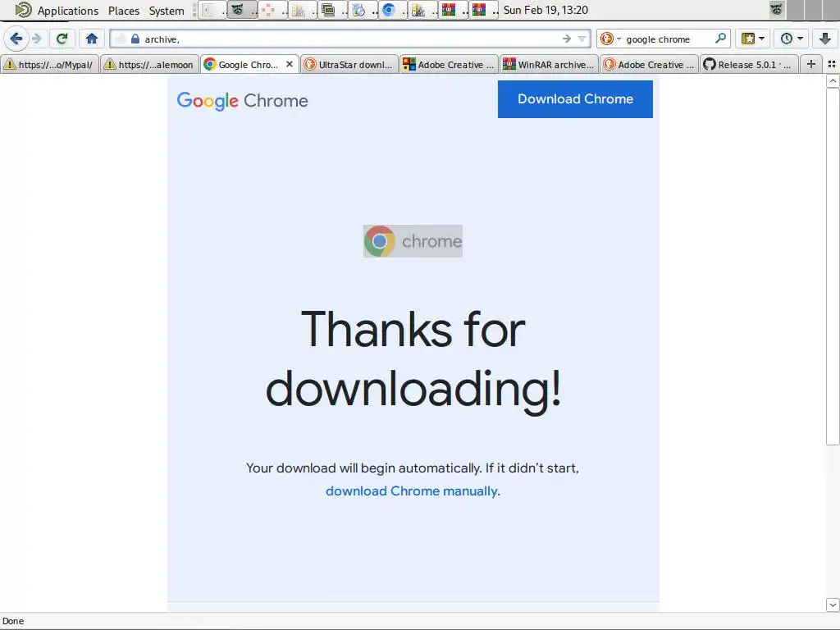
Task: Open a new tab with plus button
Action: coord(811,64)
